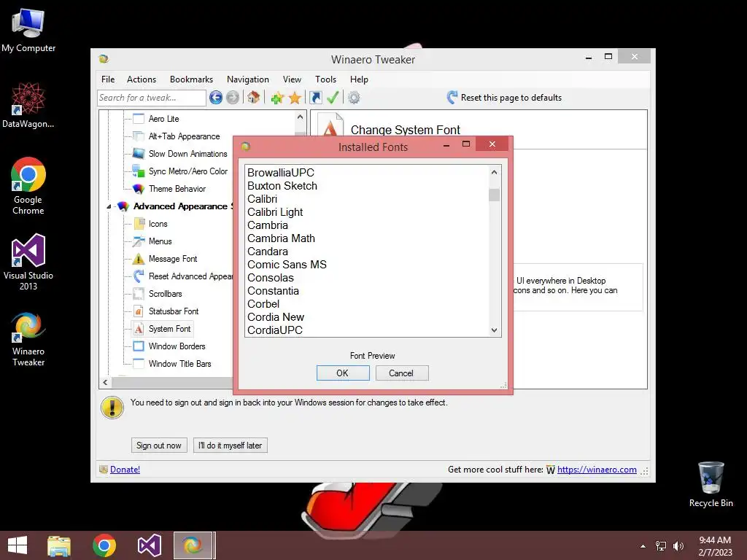Select Cordia New font

(x=275, y=317)
